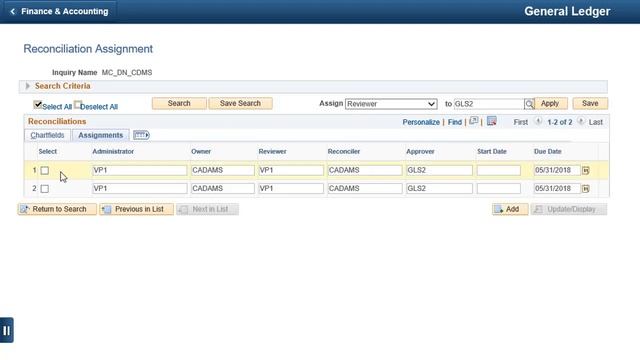Click the Next in List button
Screen dimensions: 640x360
coord(207,209)
